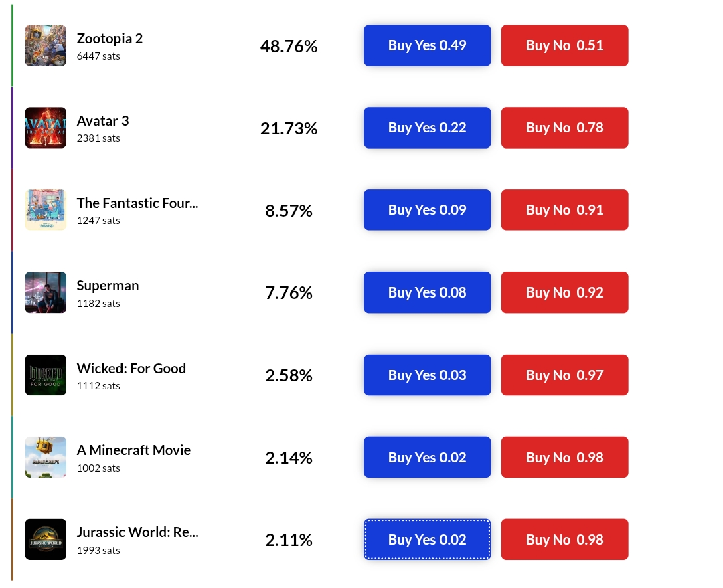
Task: Open the Zootopia 2 poster thumbnail
Action: pos(46,45)
